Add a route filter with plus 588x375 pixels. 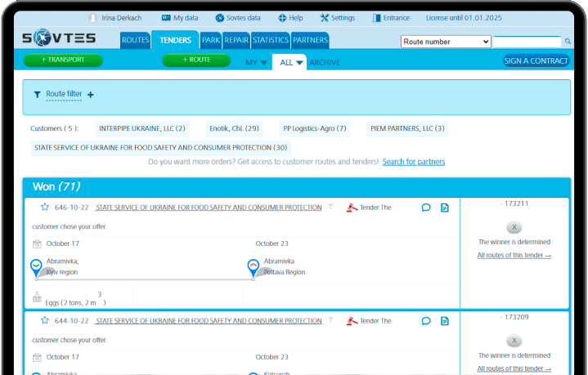point(91,95)
